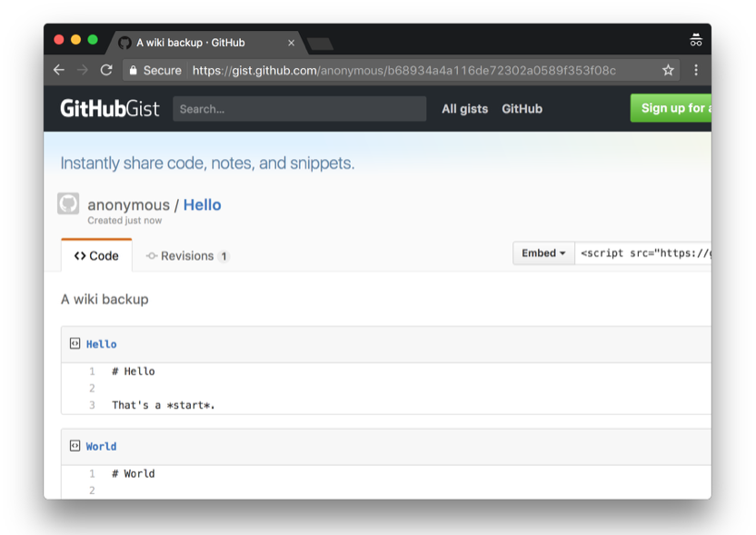Reload the page with the refresh icon

[106, 70]
